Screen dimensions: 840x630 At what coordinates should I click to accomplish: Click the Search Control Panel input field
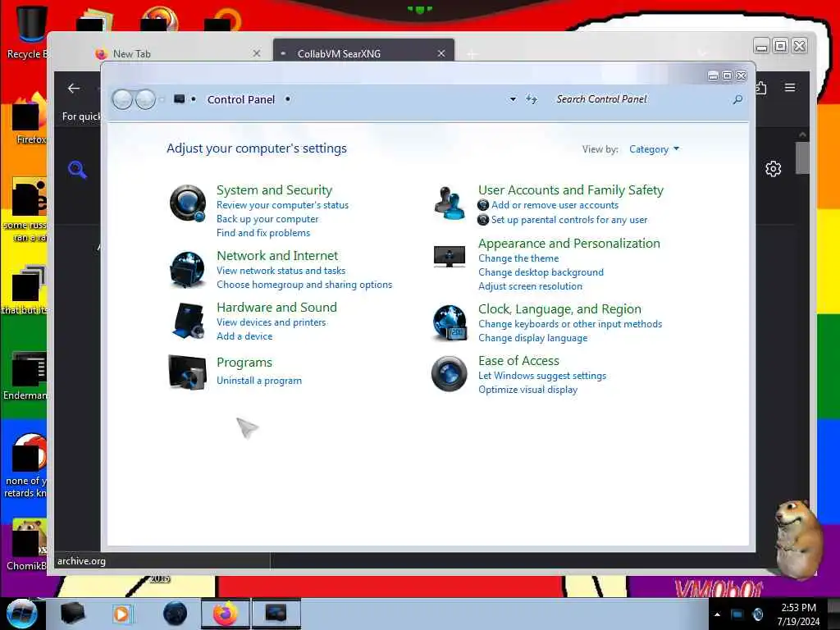641,99
